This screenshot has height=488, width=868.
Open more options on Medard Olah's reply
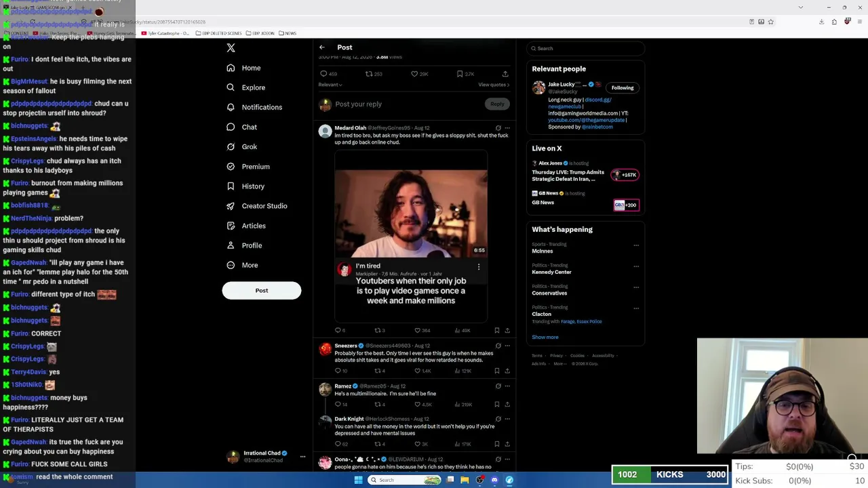tap(507, 128)
